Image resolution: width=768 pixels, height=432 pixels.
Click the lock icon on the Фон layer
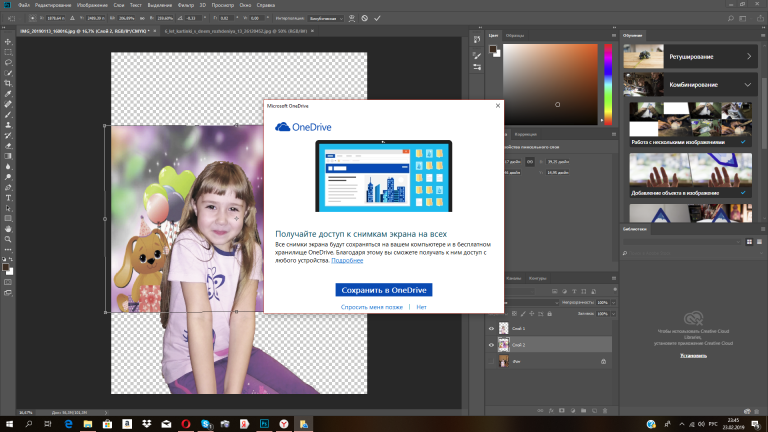[x=602, y=361]
